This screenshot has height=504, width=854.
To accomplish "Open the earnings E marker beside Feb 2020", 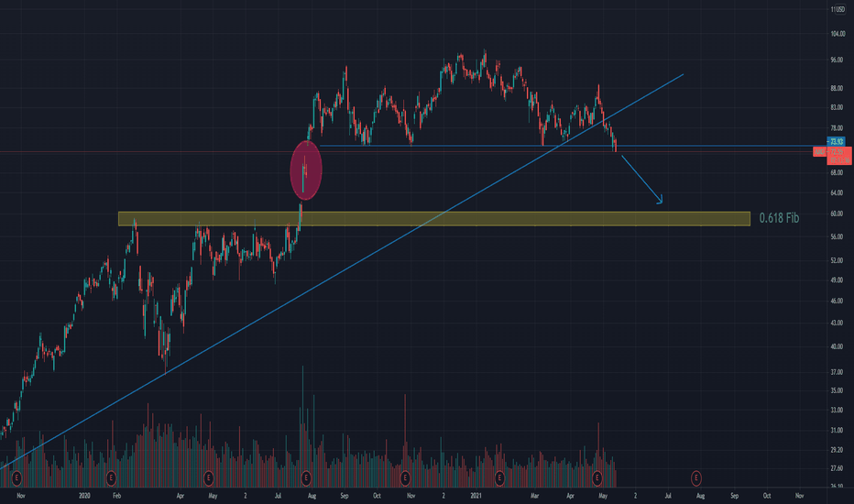I will [x=111, y=478].
